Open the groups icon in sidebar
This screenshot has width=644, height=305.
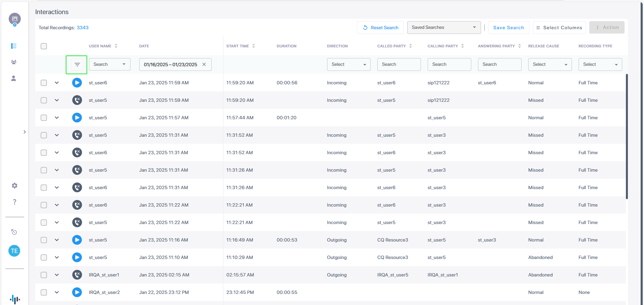(14, 62)
